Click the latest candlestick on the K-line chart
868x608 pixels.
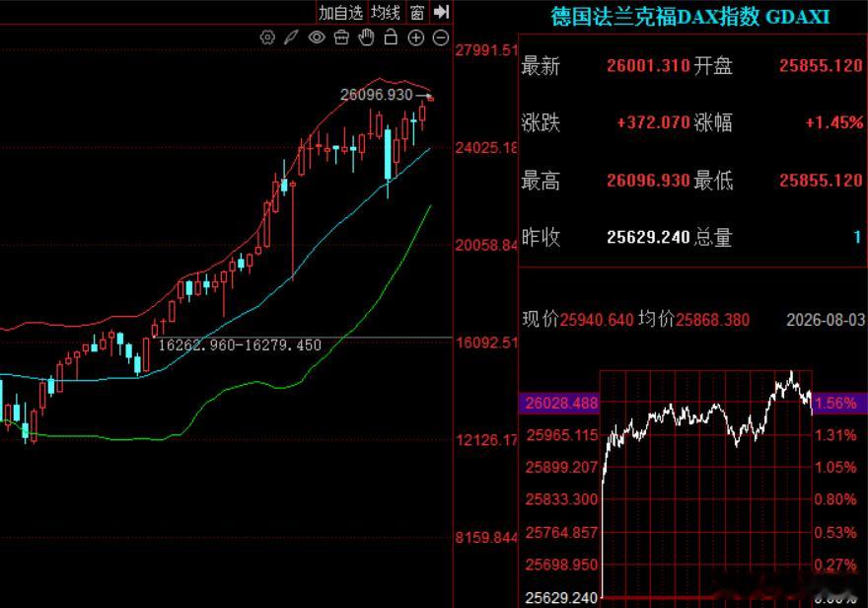click(431, 99)
